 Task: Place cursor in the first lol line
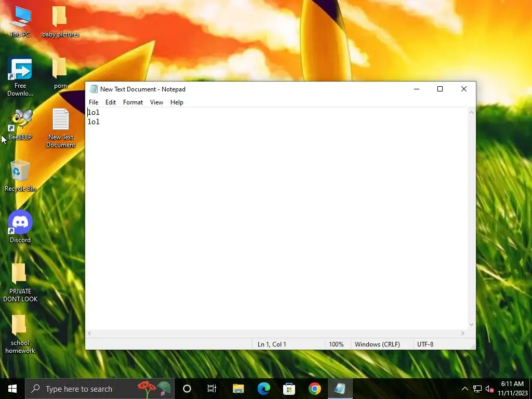pyautogui.click(x=94, y=112)
